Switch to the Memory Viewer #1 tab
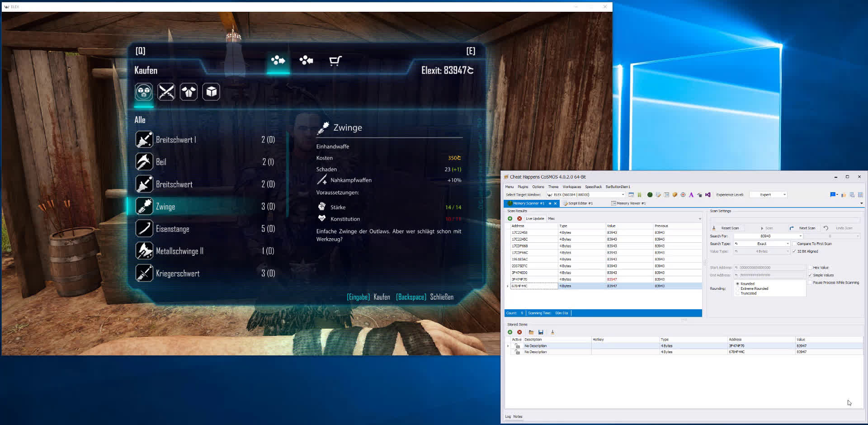This screenshot has height=425, width=868. pyautogui.click(x=628, y=203)
